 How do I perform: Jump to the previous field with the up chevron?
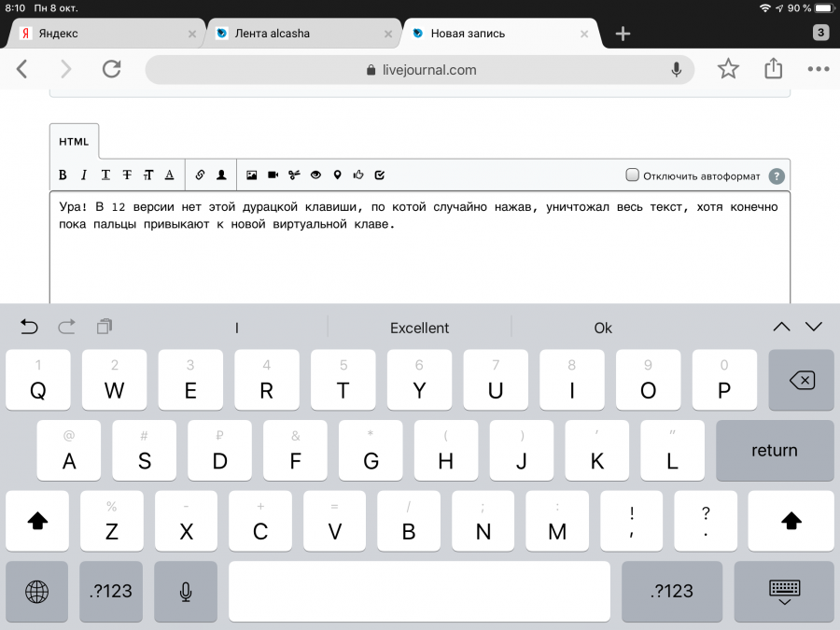(x=781, y=327)
